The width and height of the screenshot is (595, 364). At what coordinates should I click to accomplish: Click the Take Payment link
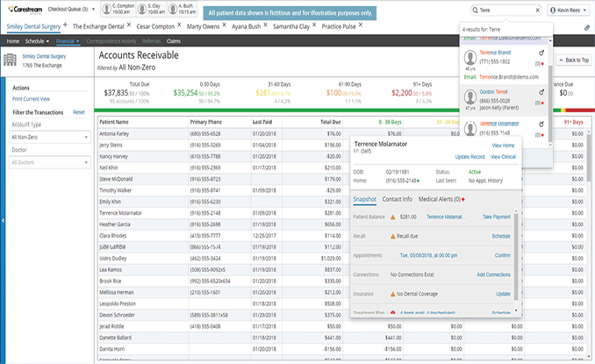[496, 217]
